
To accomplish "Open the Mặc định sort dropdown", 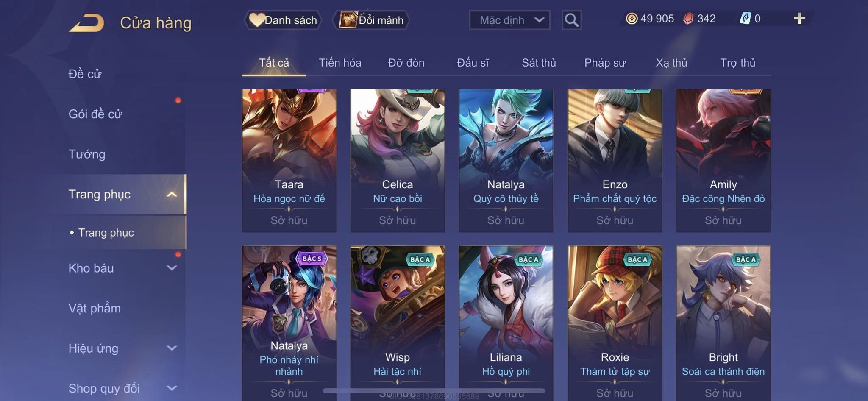I will pos(509,20).
